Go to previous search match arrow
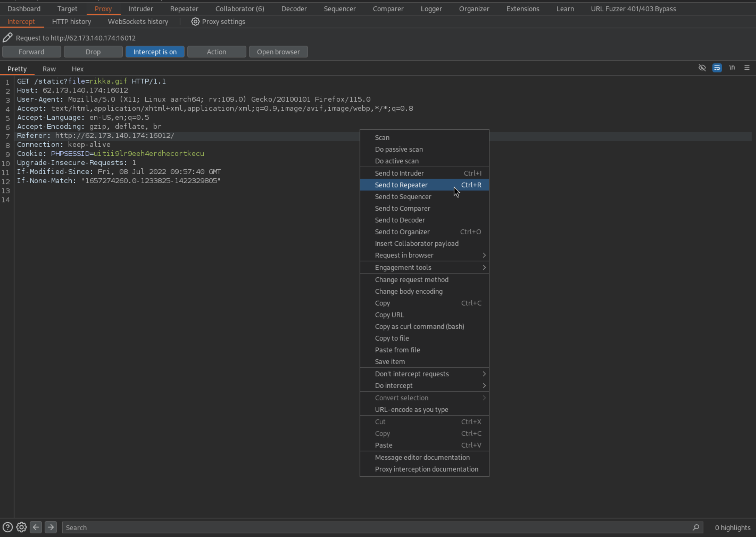 [x=36, y=527]
